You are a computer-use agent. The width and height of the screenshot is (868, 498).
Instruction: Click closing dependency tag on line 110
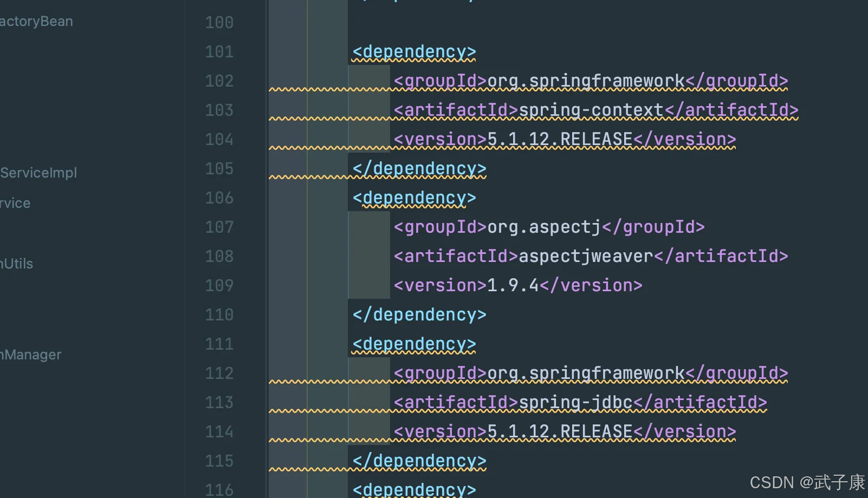coord(419,315)
